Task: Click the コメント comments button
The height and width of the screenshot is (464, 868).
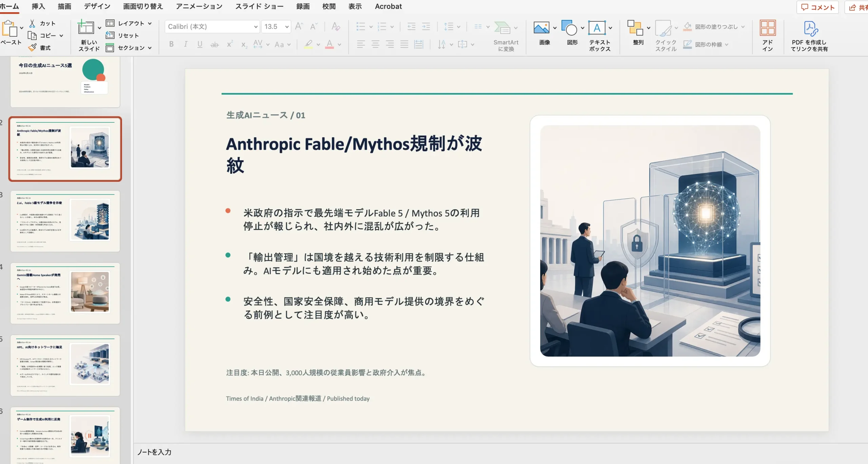Action: [x=817, y=7]
